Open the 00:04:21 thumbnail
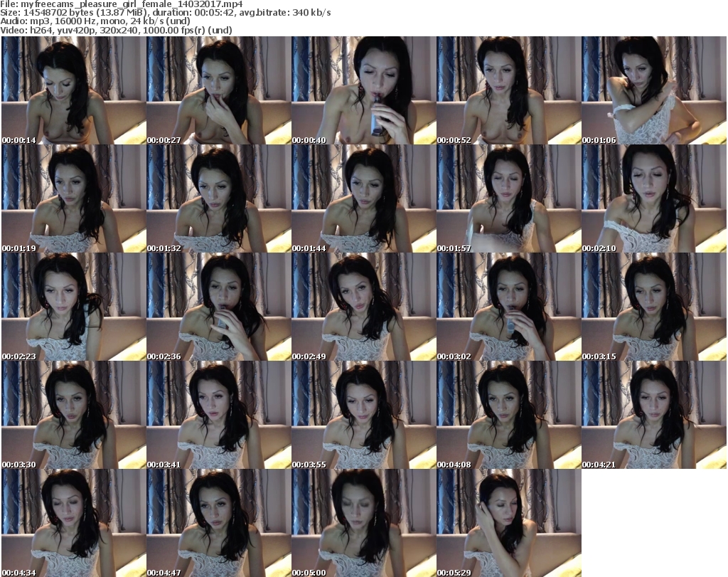 pyautogui.click(x=654, y=415)
